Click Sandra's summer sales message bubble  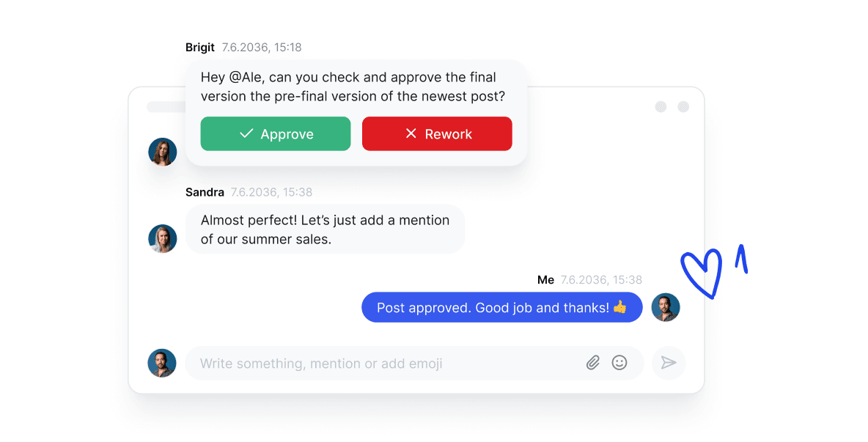[325, 229]
